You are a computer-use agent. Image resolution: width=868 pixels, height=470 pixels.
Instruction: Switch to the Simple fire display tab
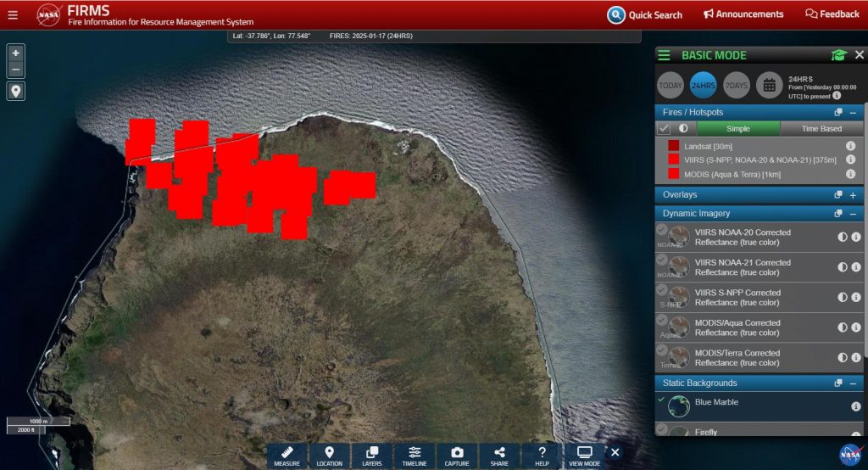(x=738, y=129)
